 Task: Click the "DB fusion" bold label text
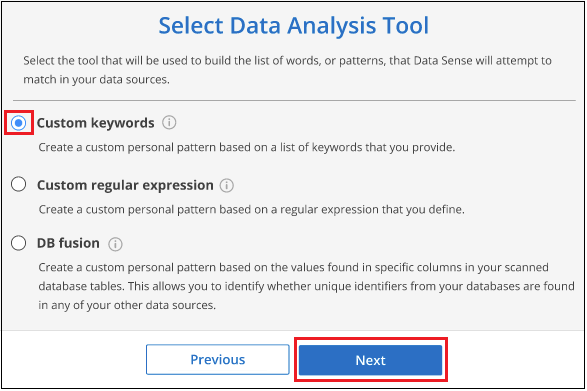pyautogui.click(x=68, y=243)
